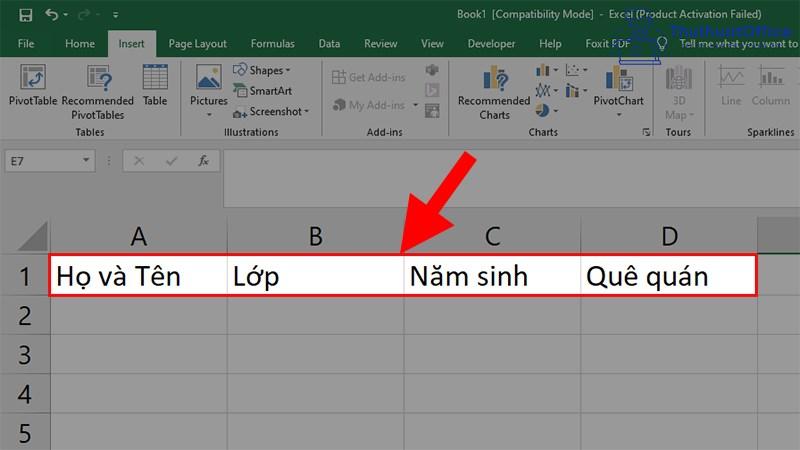Open the Developer tab
This screenshot has height=450, width=800.
[491, 44]
